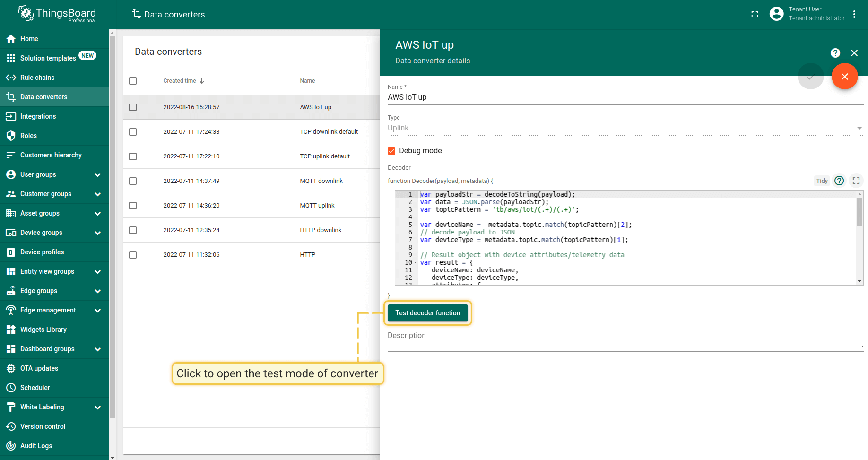This screenshot has height=460, width=868.
Task: Expand the White Labeling section
Action: [97, 408]
